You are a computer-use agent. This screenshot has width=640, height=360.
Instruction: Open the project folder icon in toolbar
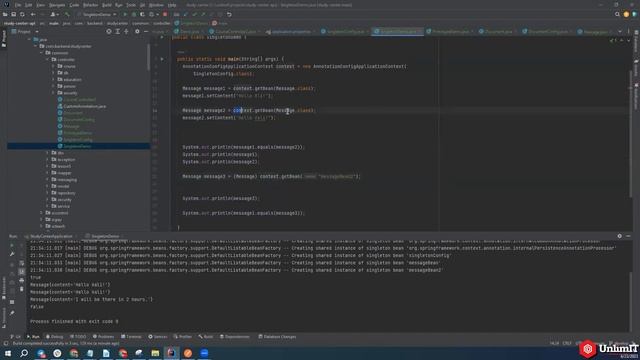coord(5,14)
